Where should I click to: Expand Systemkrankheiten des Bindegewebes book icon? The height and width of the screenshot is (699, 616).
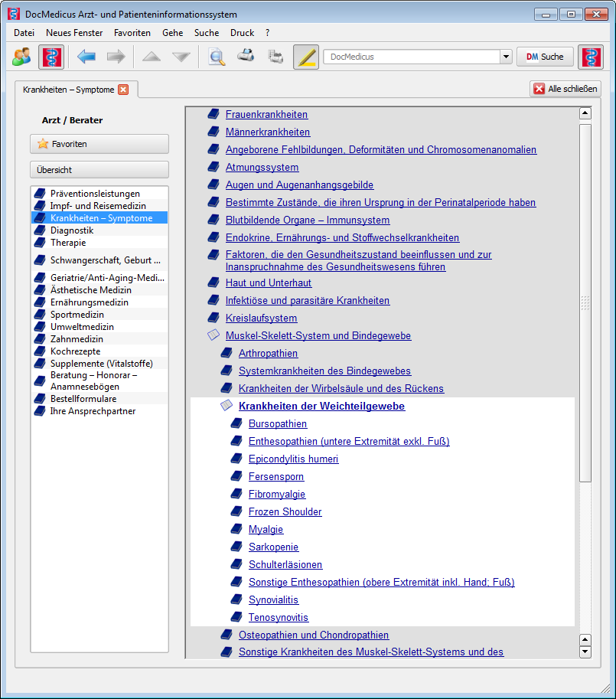coord(227,371)
